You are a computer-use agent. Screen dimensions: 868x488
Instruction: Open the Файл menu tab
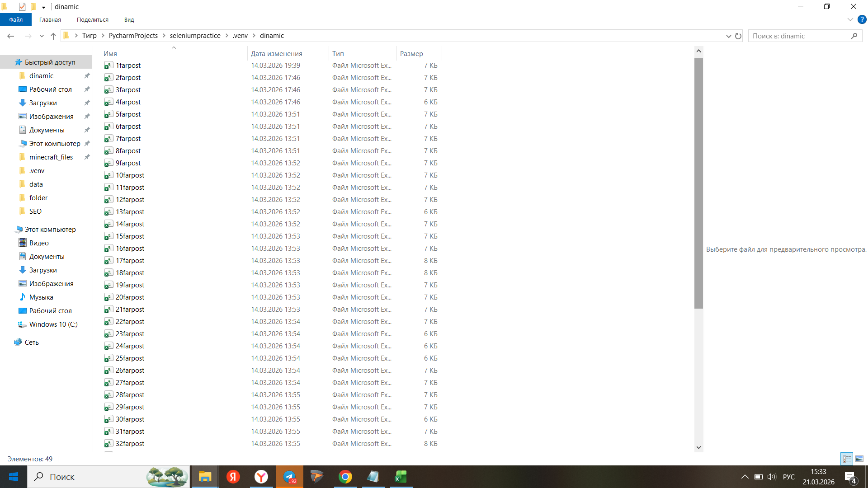16,19
